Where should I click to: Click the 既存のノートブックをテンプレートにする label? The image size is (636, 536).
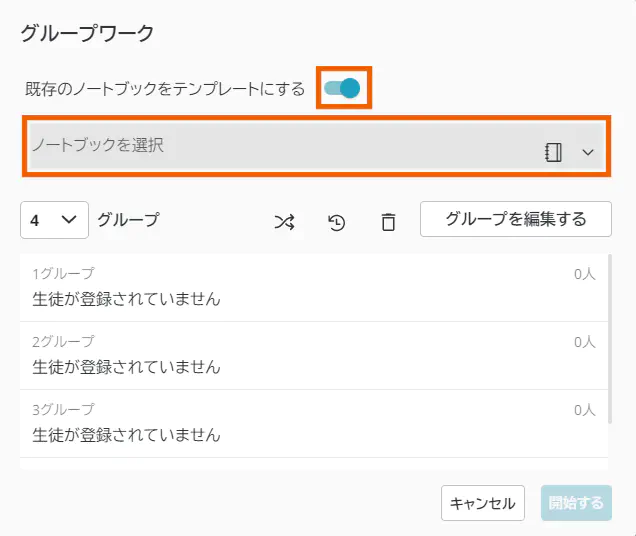click(x=165, y=89)
